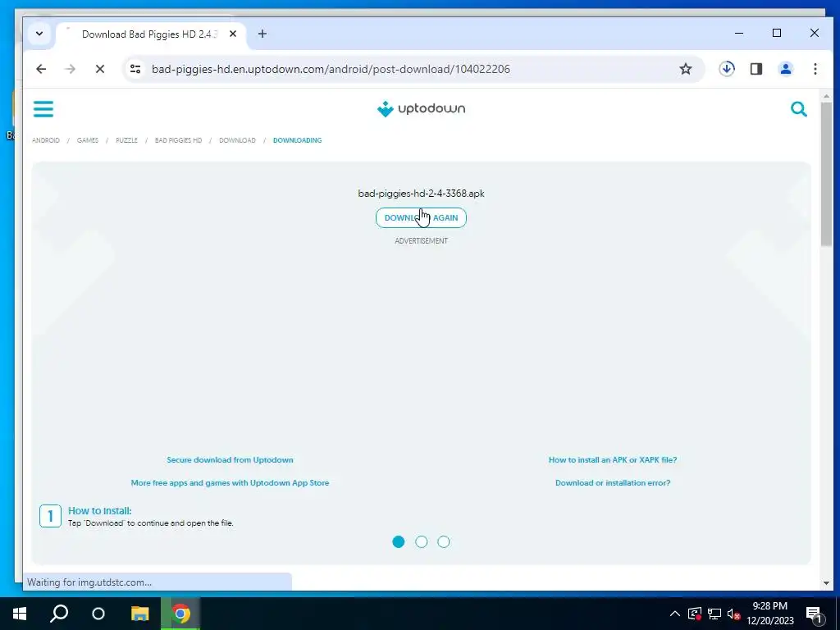Click the DOWNLOAD AGAIN button
Image resolution: width=840 pixels, height=630 pixels.
pos(421,217)
